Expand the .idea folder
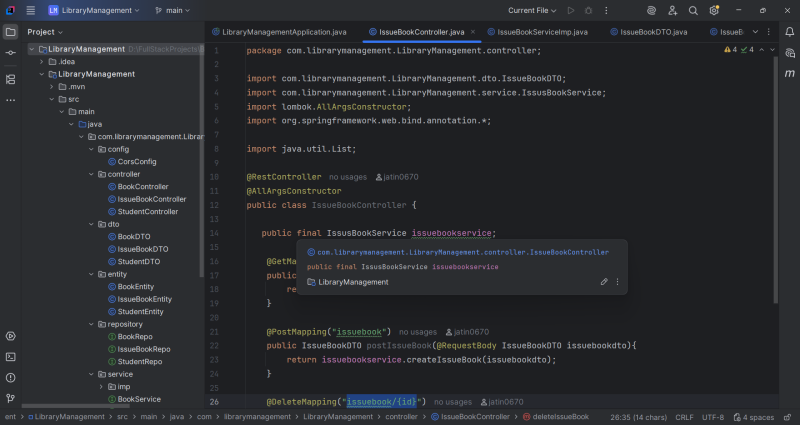The width and height of the screenshot is (800, 425). (41, 61)
